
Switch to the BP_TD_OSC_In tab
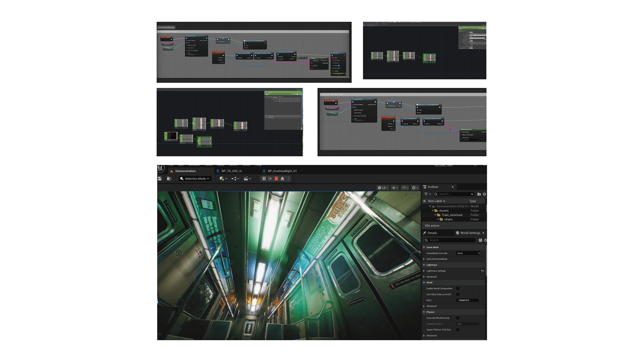pos(231,171)
